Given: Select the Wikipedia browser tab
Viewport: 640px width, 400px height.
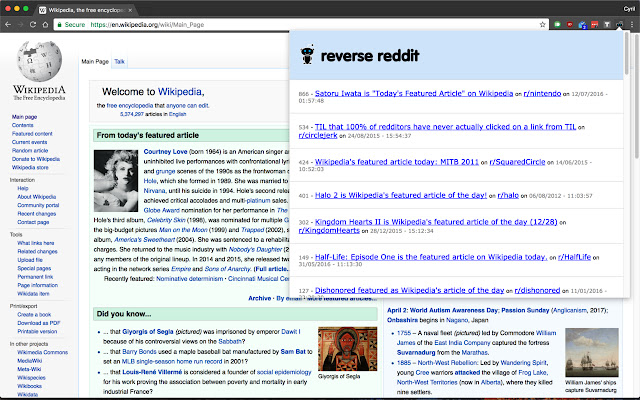Looking at the screenshot, I should point(86,10).
